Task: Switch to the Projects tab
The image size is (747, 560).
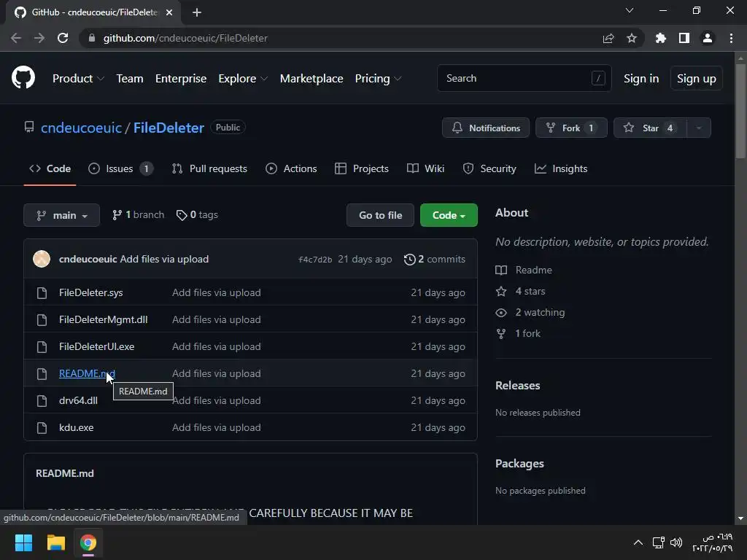Action: click(x=362, y=168)
